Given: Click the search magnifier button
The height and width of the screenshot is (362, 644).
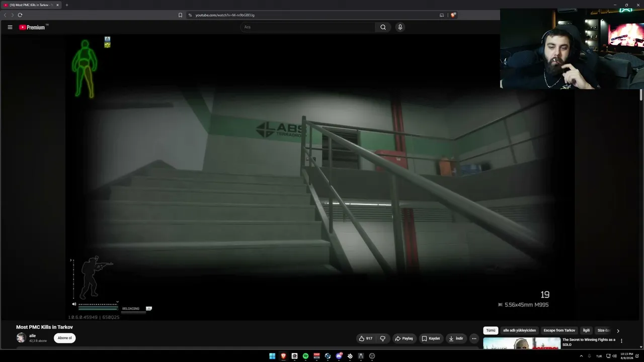Looking at the screenshot, I should point(383,27).
